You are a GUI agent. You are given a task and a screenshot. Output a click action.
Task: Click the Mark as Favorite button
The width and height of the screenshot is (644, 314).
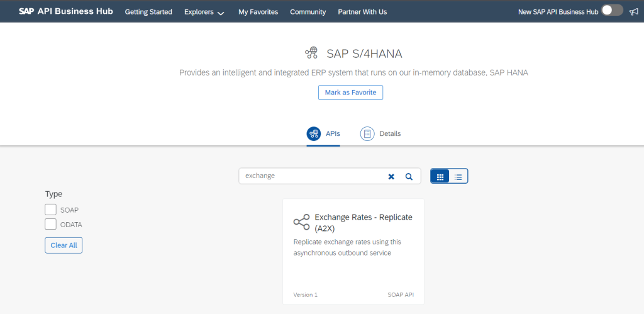point(350,93)
